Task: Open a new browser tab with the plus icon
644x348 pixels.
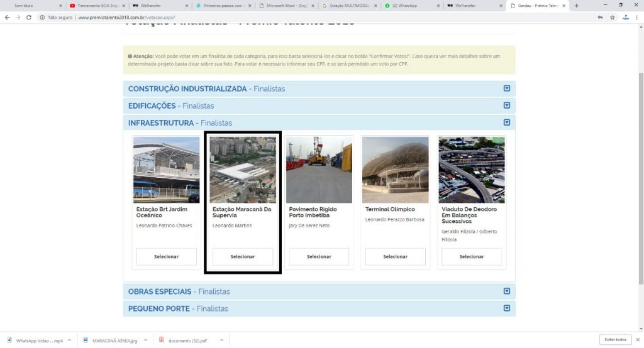Action: click(577, 6)
